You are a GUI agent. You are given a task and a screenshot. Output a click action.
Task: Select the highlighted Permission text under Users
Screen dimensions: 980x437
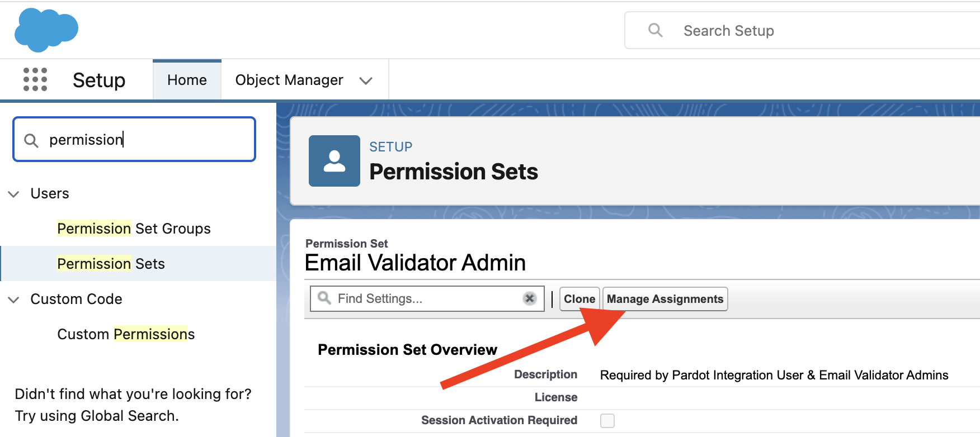point(93,263)
